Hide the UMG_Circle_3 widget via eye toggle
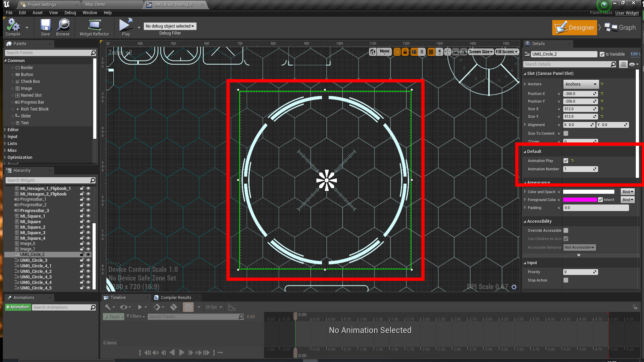The image size is (644, 362). click(88, 260)
